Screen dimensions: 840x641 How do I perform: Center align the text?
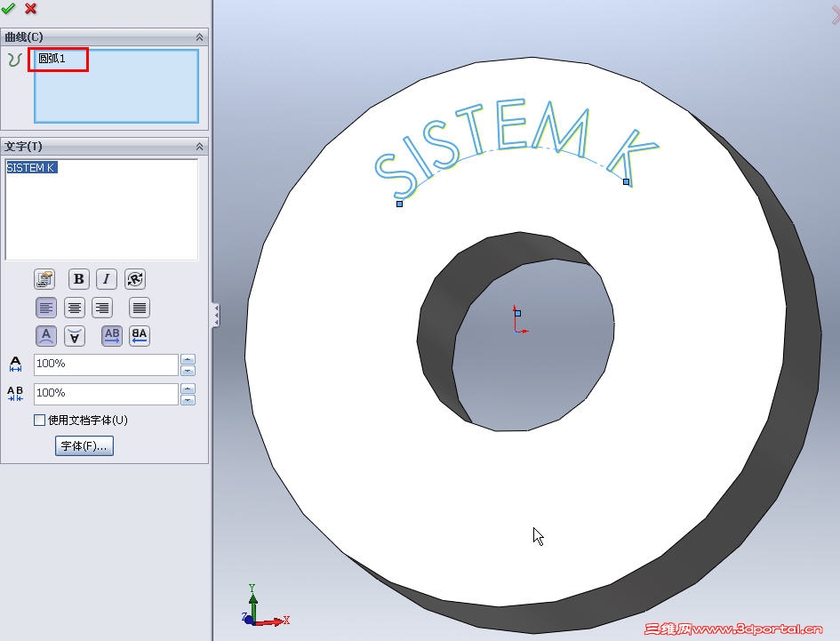pos(75,308)
